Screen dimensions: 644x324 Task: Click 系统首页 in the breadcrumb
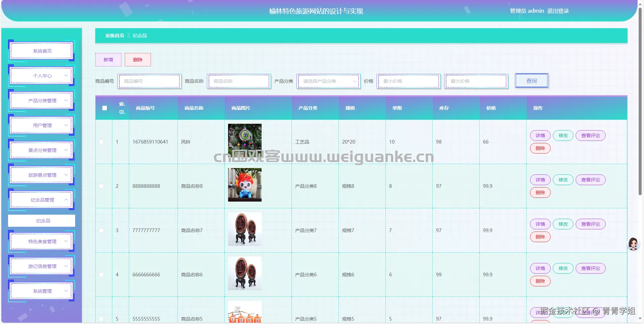pos(115,36)
